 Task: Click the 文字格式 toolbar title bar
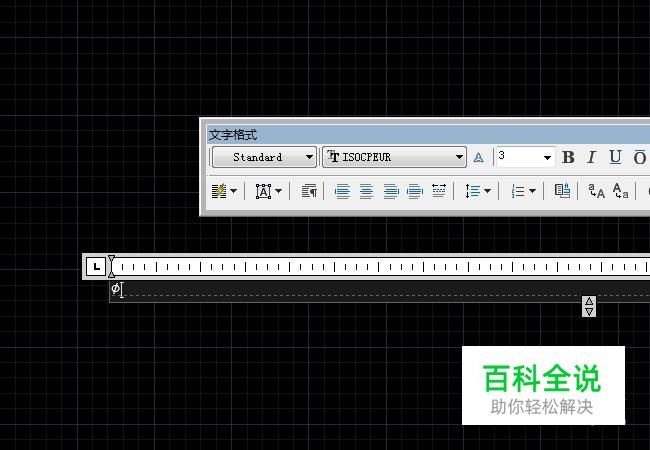coord(428,135)
